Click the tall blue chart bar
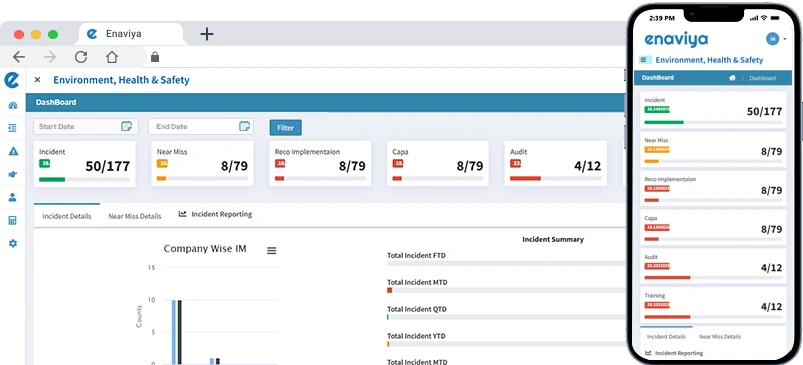Viewport: 803px width, 365px height. [x=174, y=332]
